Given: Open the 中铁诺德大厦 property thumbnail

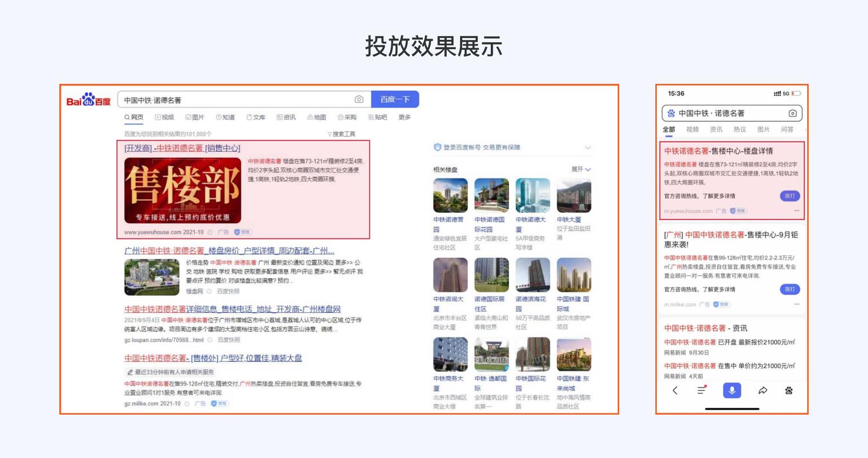Looking at the screenshot, I should pyautogui.click(x=533, y=196).
